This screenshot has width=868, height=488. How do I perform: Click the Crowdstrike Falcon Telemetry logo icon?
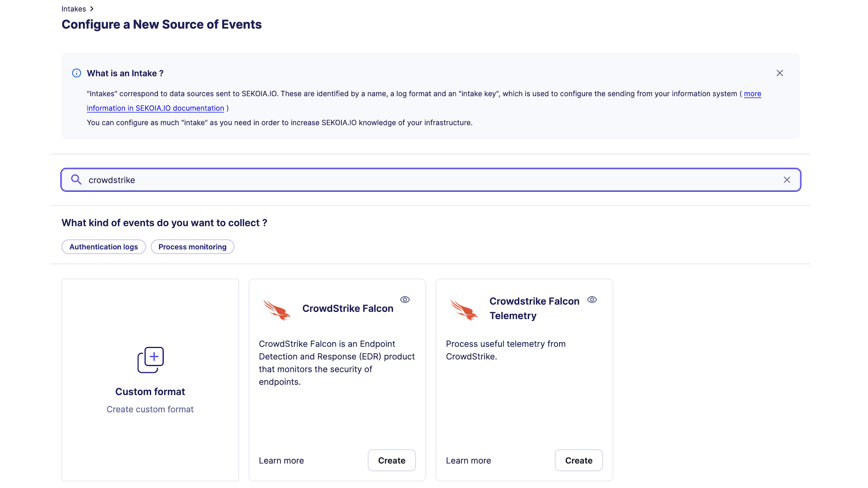click(x=464, y=310)
